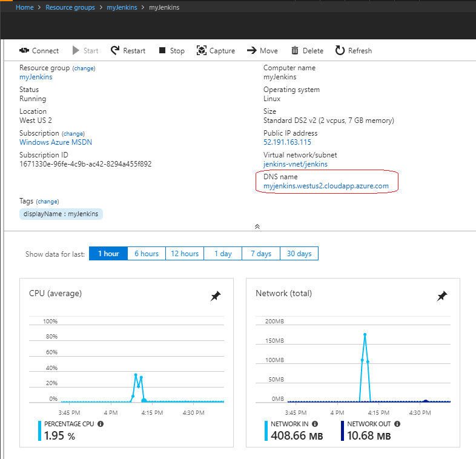Click the Connect plug icon

click(x=24, y=50)
